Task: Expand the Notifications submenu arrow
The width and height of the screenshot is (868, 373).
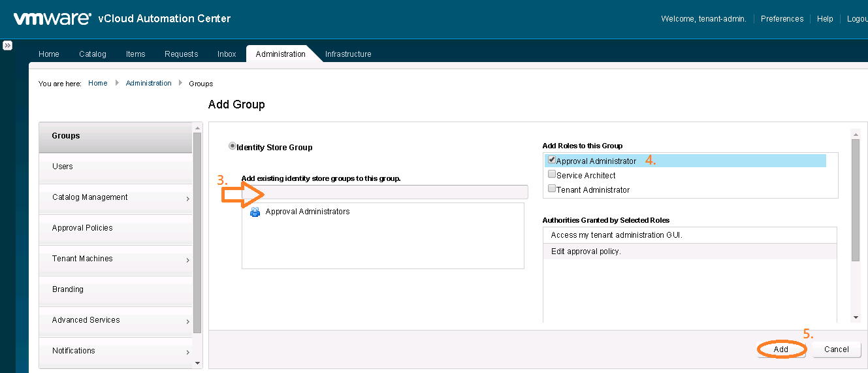Action: (x=187, y=352)
